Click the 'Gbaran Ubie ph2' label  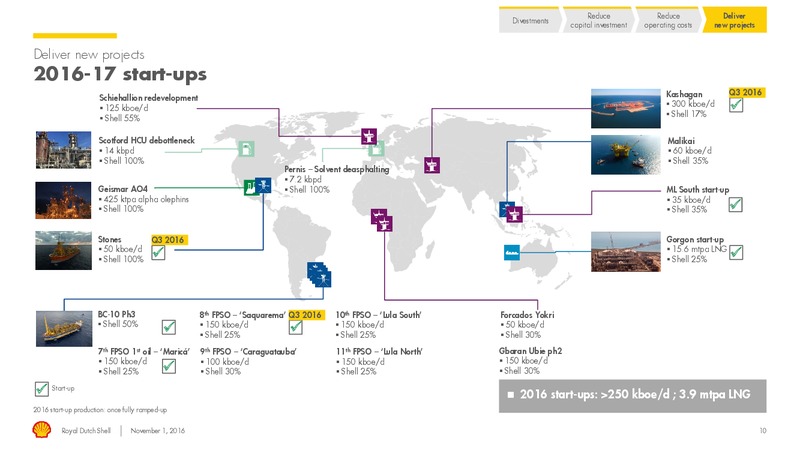click(x=530, y=351)
